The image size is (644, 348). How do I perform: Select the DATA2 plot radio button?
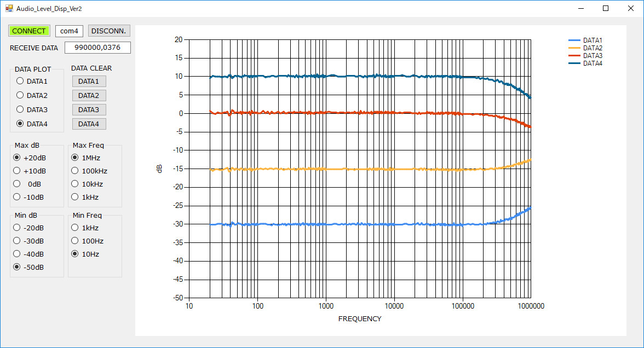pyautogui.click(x=20, y=95)
